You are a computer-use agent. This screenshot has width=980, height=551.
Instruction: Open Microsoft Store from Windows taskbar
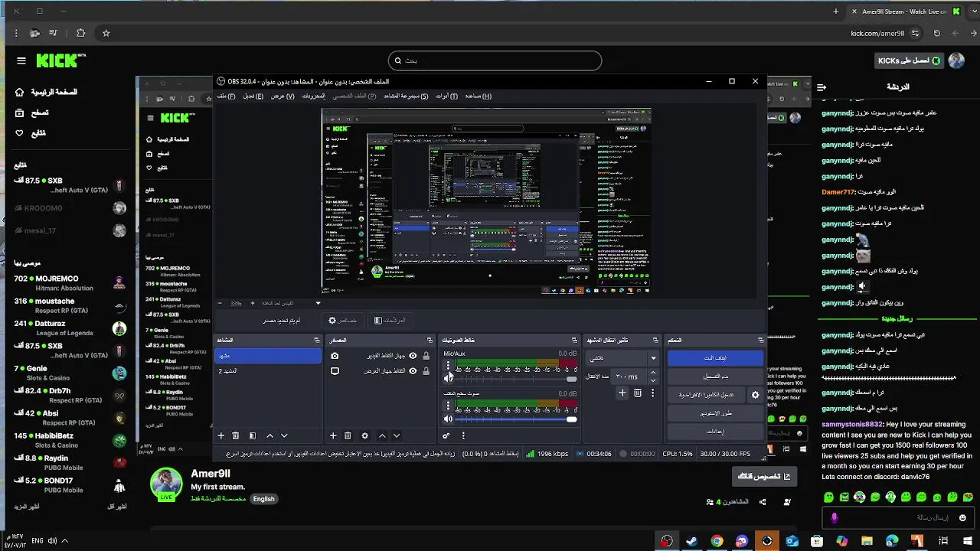(x=817, y=541)
